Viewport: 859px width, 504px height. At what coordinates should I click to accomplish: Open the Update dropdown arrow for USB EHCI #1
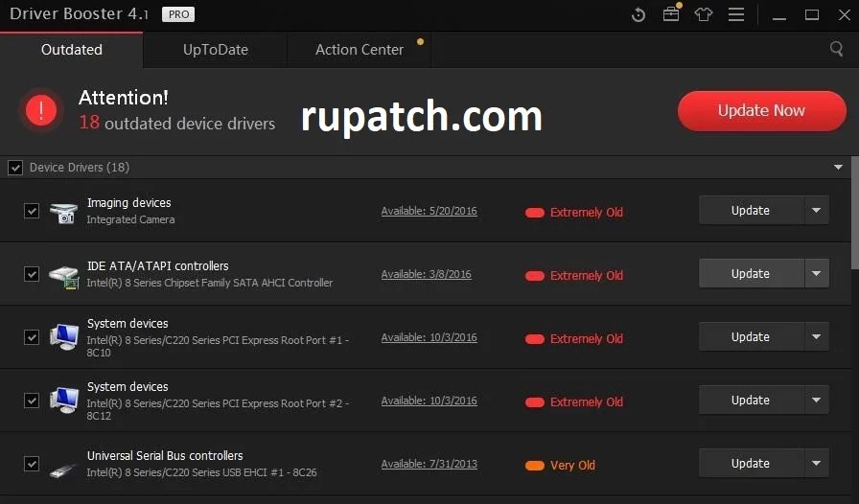point(816,464)
